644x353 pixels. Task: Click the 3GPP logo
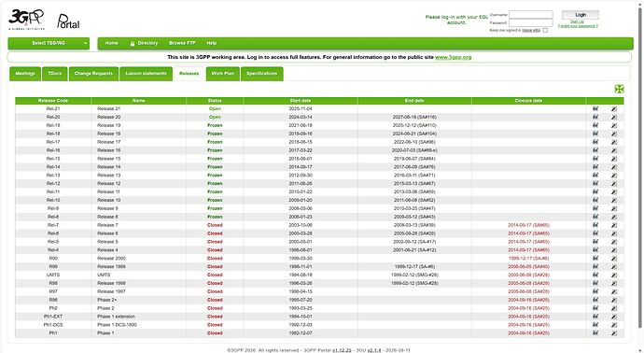pos(26,20)
